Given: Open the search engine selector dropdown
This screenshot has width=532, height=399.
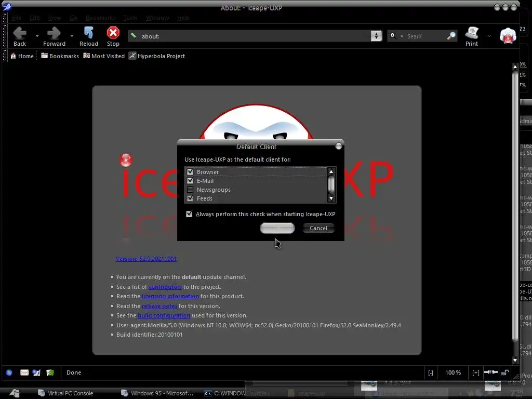Looking at the screenshot, I should click(396, 36).
